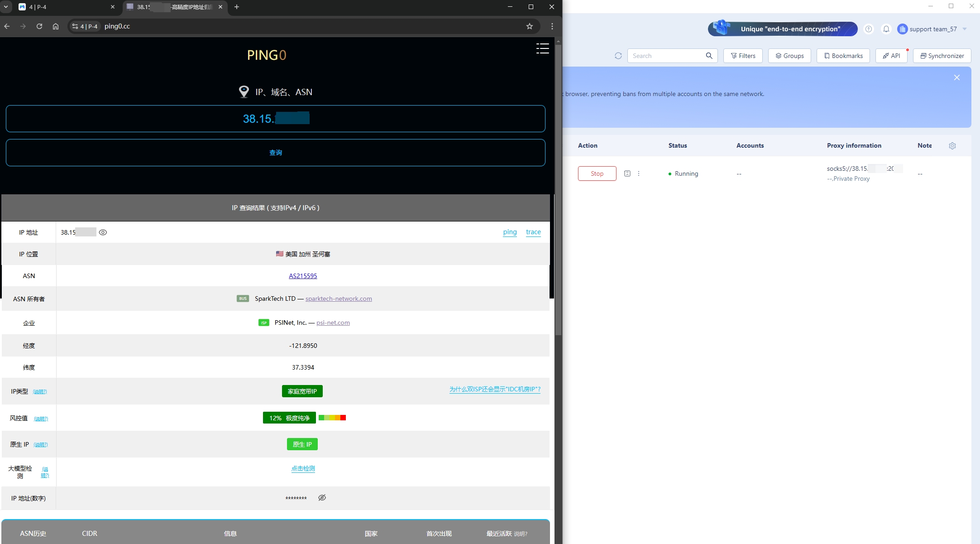This screenshot has height=544, width=980.
Task: Click column settings gear icon
Action: pyautogui.click(x=952, y=146)
